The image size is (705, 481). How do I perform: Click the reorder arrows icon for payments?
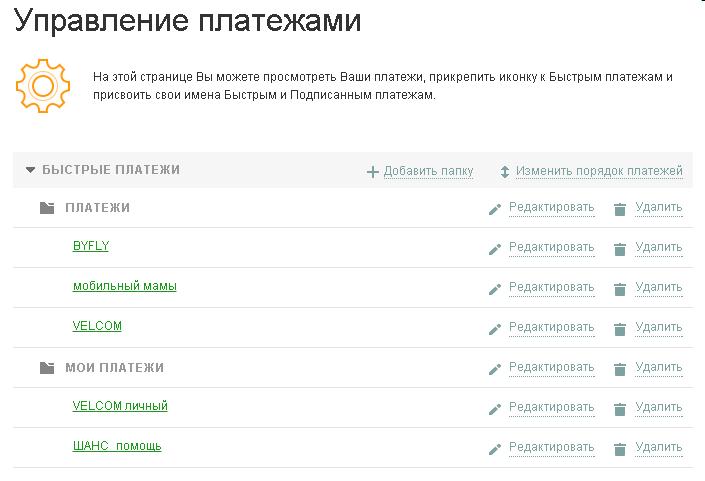pyautogui.click(x=505, y=172)
